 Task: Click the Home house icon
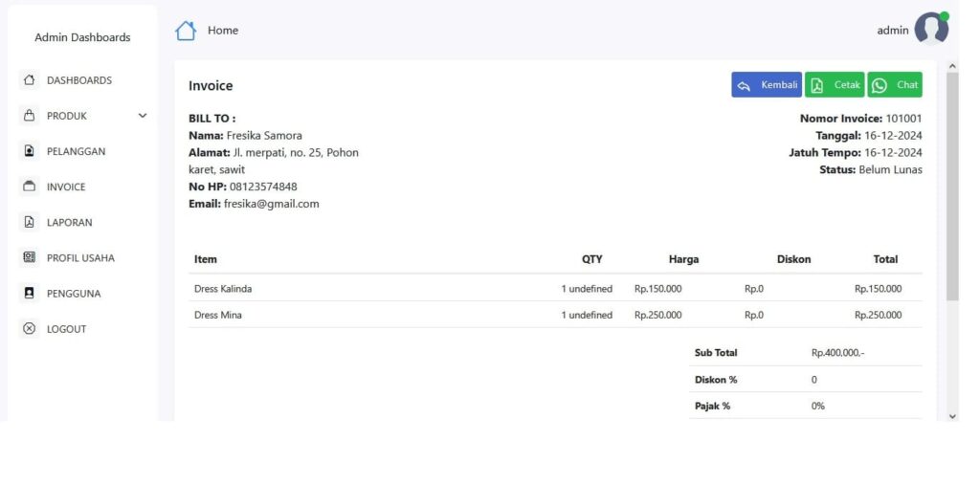tap(186, 31)
